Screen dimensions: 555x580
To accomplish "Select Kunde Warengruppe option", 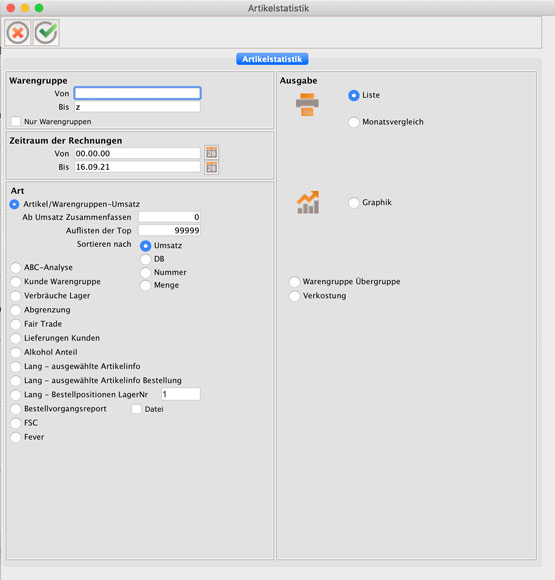I will point(16,281).
